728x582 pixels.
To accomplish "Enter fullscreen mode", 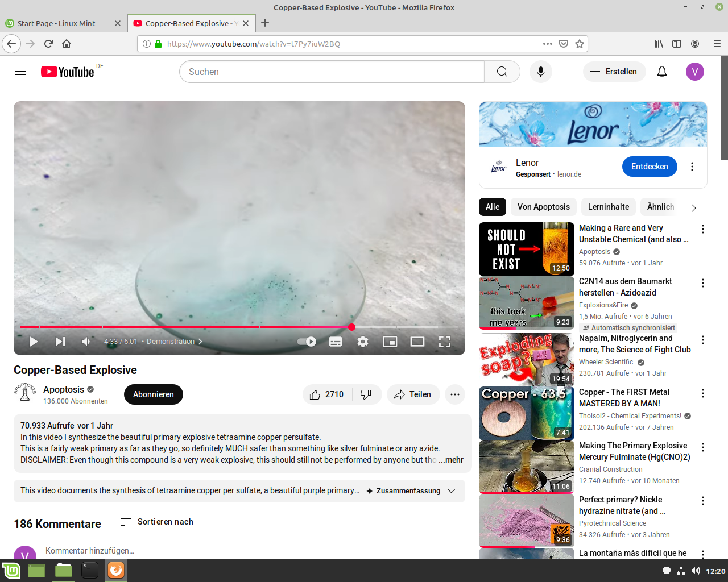I will (x=445, y=342).
